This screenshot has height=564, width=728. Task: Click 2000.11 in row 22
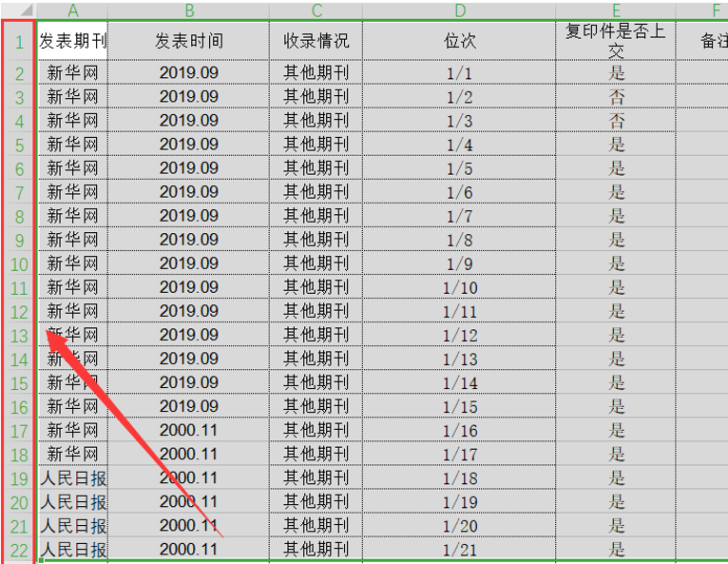tap(189, 550)
